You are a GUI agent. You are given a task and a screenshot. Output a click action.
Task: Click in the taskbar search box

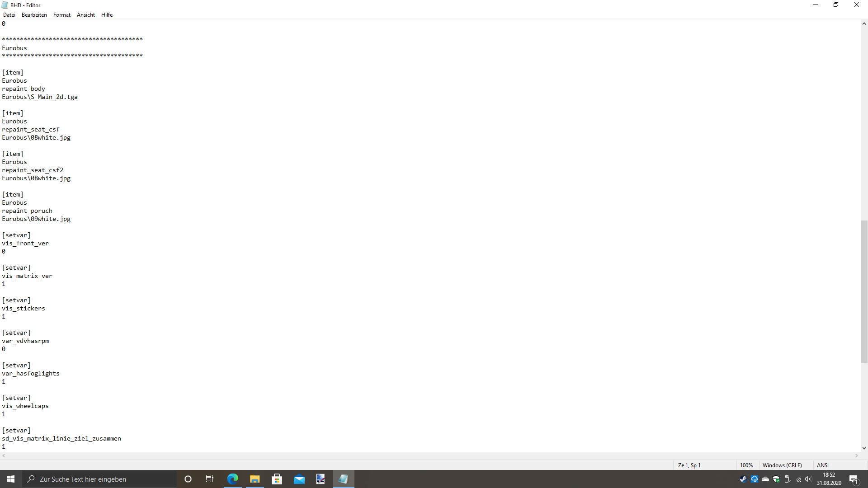[x=99, y=479]
